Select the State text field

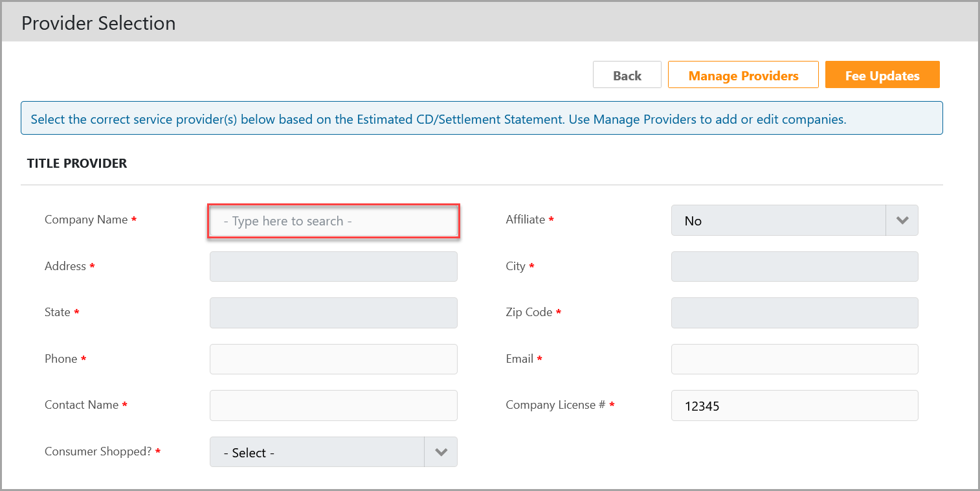(x=333, y=313)
